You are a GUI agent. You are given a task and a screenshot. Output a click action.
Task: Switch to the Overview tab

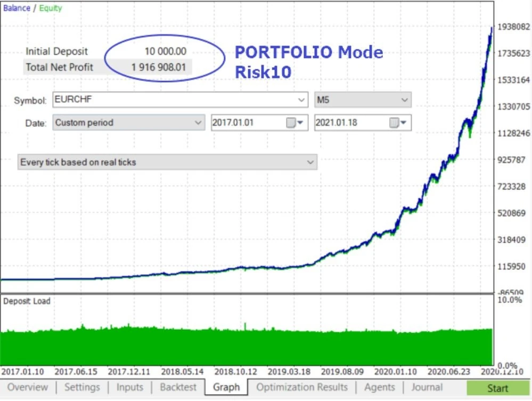pos(28,387)
